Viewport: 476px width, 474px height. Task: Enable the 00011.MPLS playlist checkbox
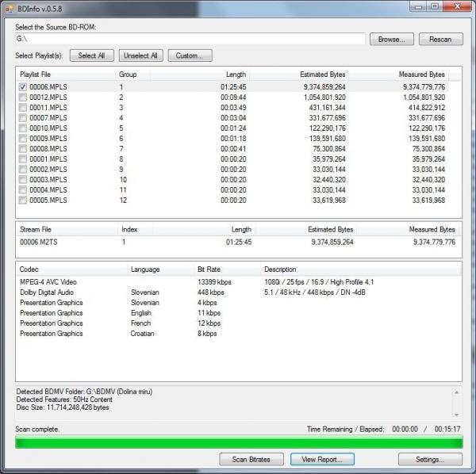(23, 107)
